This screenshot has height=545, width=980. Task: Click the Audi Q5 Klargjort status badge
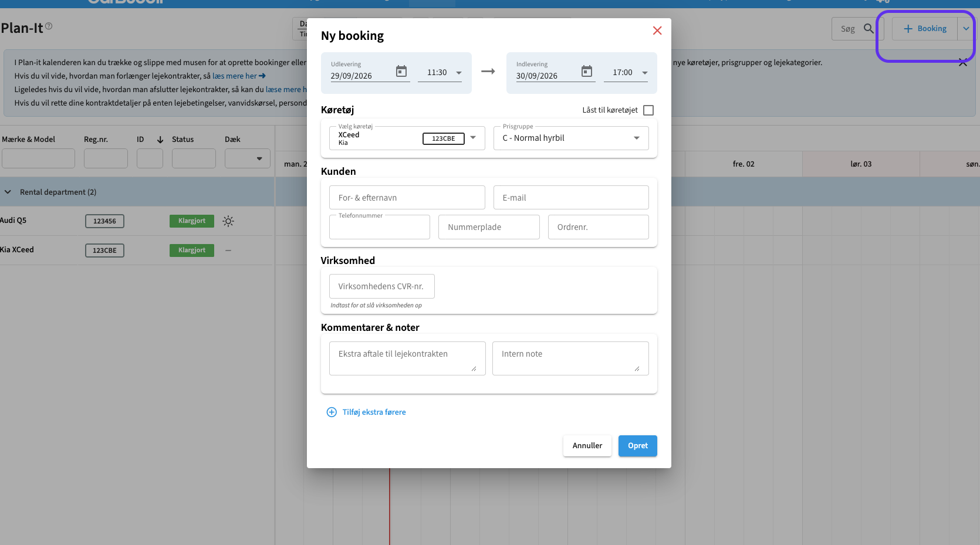point(192,221)
